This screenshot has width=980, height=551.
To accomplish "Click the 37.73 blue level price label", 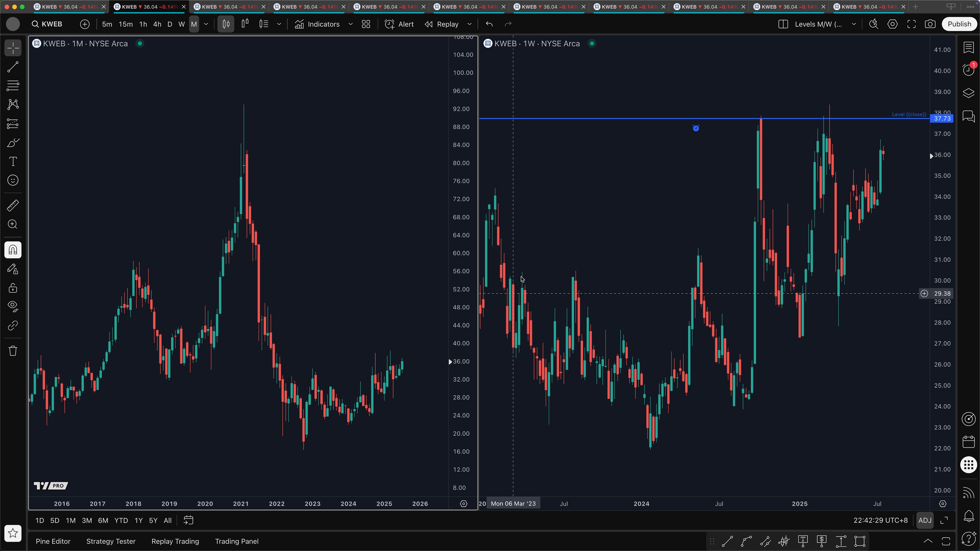I will 942,119.
